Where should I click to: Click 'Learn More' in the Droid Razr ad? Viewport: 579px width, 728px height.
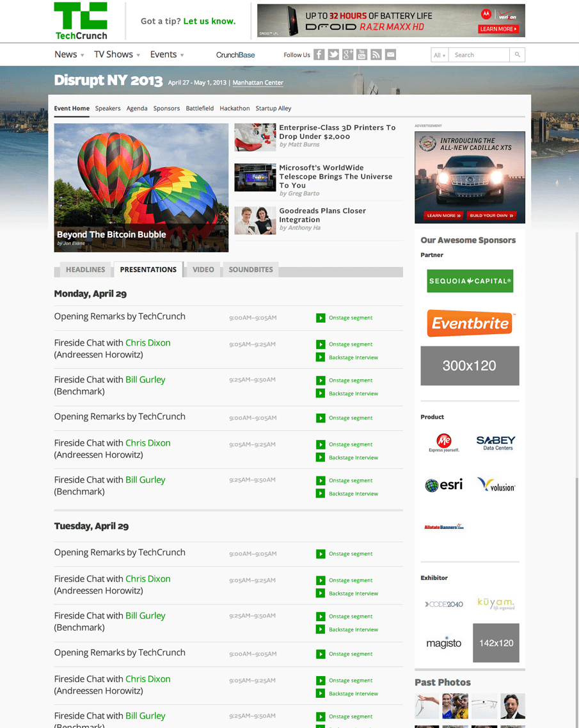(x=498, y=29)
